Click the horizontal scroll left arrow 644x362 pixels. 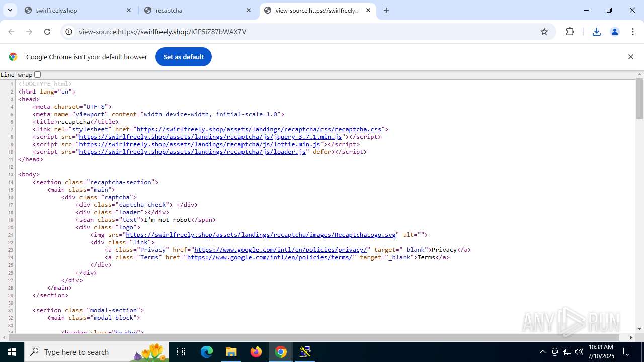4,337
